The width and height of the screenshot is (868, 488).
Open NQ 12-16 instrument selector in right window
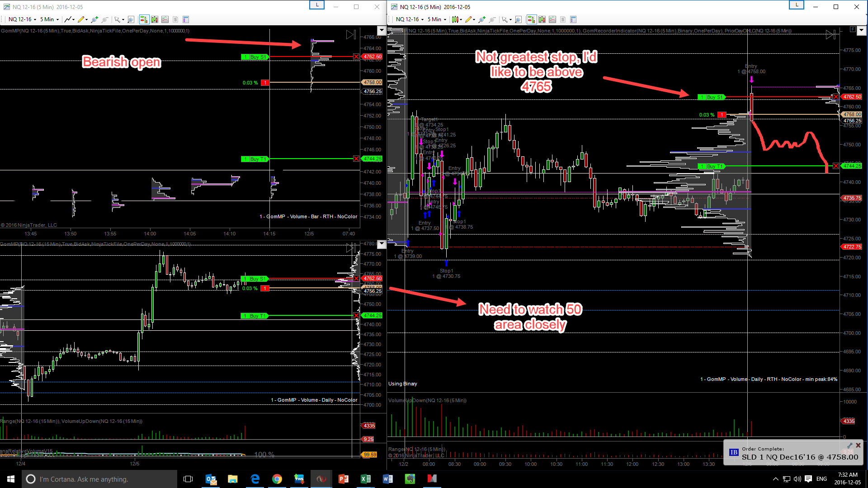point(410,19)
